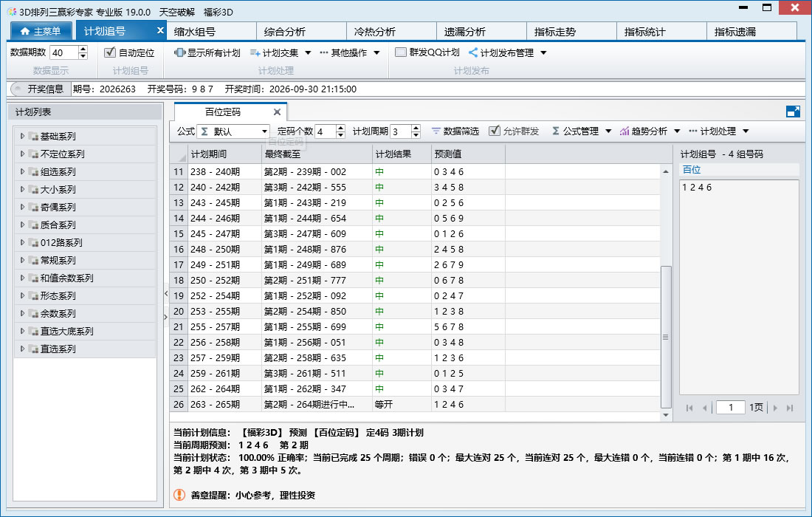Expand the 直选大底系列 tree node
The height and width of the screenshot is (517, 812).
pyautogui.click(x=22, y=331)
